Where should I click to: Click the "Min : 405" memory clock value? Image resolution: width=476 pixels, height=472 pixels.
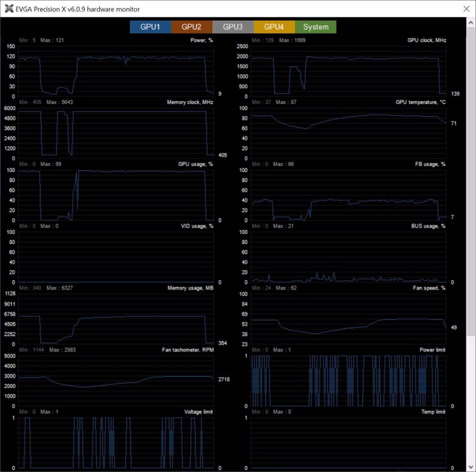click(30, 102)
